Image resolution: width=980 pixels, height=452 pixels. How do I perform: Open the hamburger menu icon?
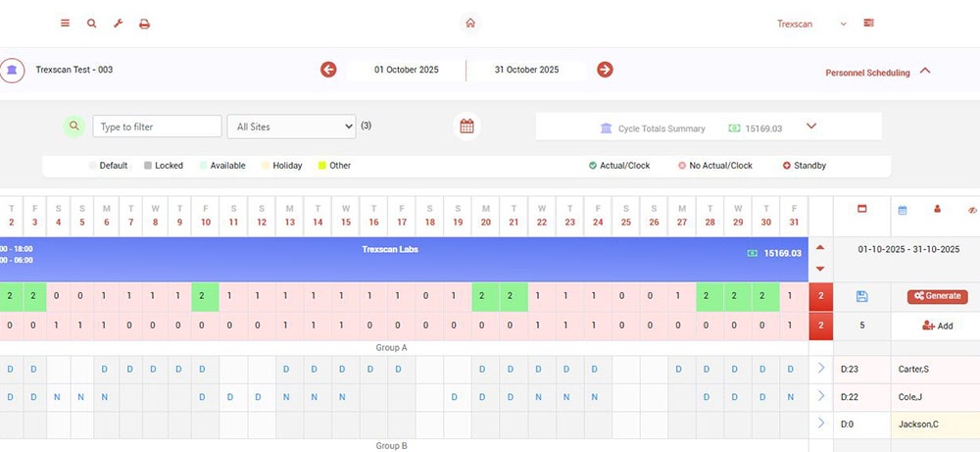65,24
